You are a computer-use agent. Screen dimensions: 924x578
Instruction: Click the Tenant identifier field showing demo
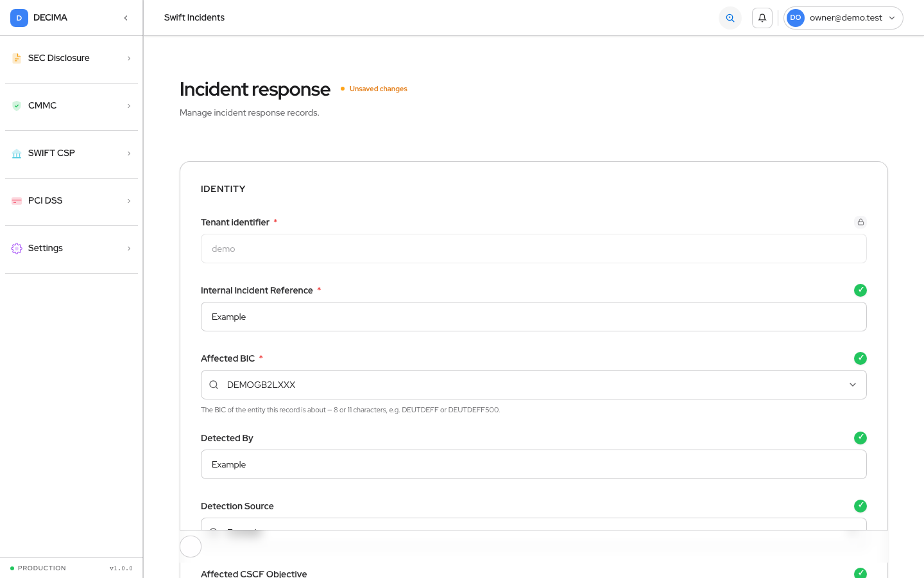(x=534, y=249)
